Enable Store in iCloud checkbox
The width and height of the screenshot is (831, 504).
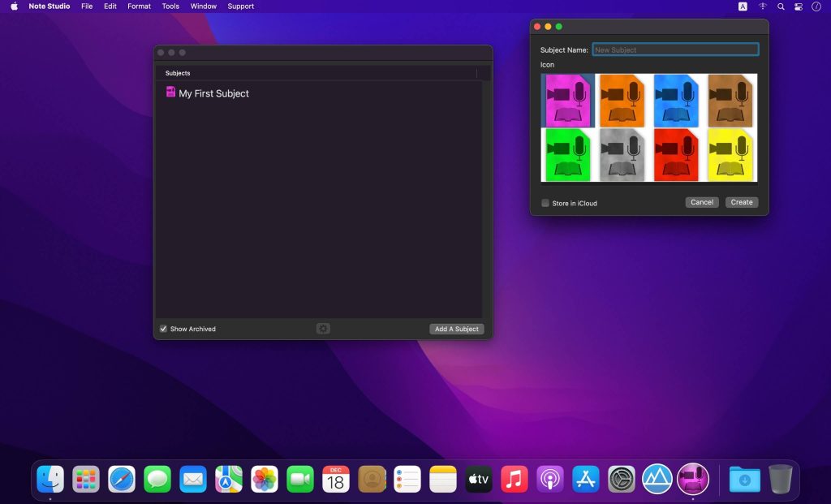[x=545, y=203]
